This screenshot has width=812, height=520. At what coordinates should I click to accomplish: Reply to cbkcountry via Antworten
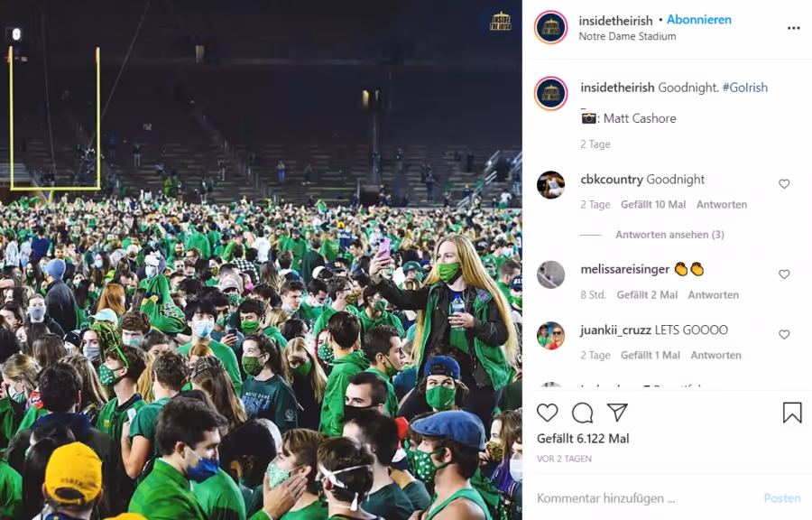click(x=722, y=205)
